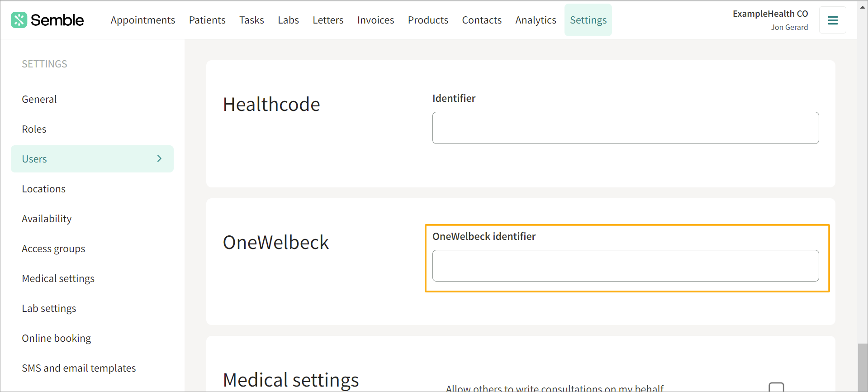Open the Analytics tab
The image size is (868, 392).
pos(536,20)
